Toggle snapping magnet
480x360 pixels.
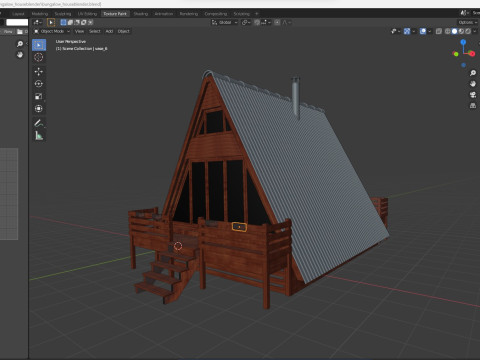pos(257,22)
